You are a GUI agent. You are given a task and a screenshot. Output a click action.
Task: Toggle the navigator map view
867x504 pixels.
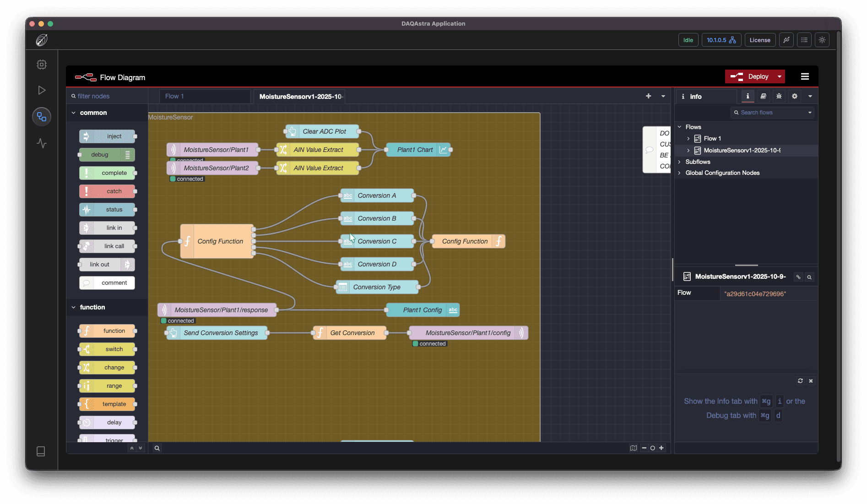(633, 448)
